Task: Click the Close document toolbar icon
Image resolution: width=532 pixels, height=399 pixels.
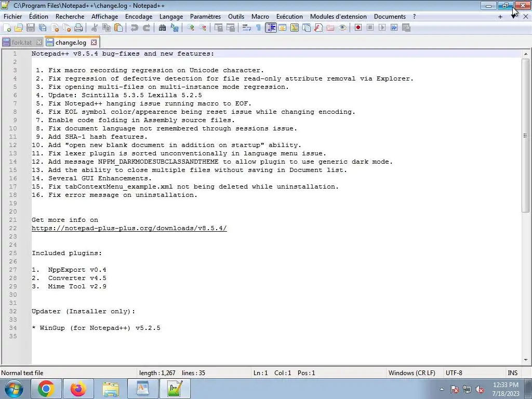Action: point(55,28)
